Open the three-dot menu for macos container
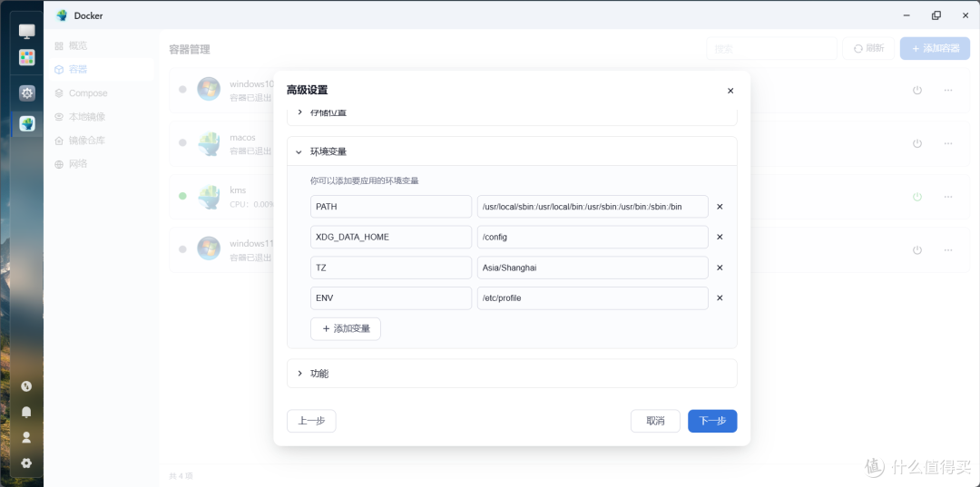Screen dimensions: 980x487 point(948,143)
